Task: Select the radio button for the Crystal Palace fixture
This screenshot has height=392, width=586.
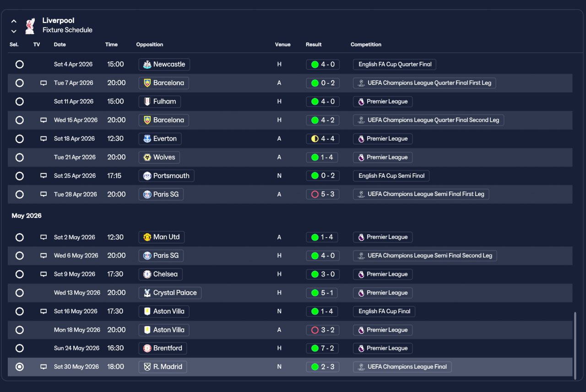Action: click(x=19, y=293)
